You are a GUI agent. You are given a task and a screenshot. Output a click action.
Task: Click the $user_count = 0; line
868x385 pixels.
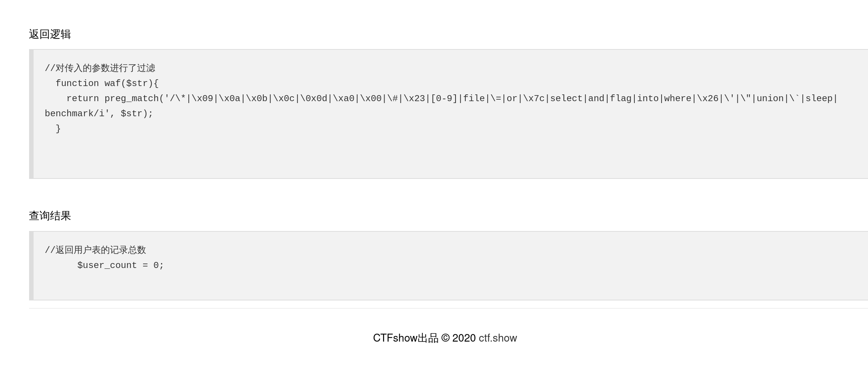[x=120, y=265]
